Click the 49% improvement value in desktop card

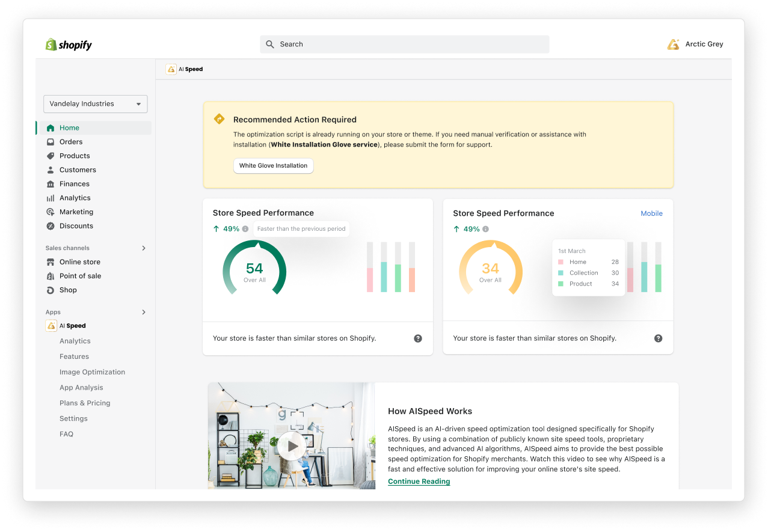[232, 229]
